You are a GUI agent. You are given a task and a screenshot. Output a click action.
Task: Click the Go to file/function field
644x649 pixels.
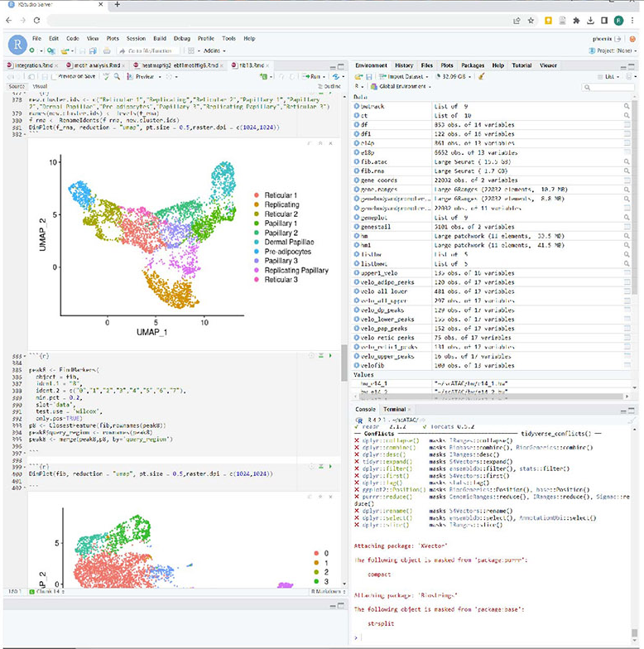150,50
